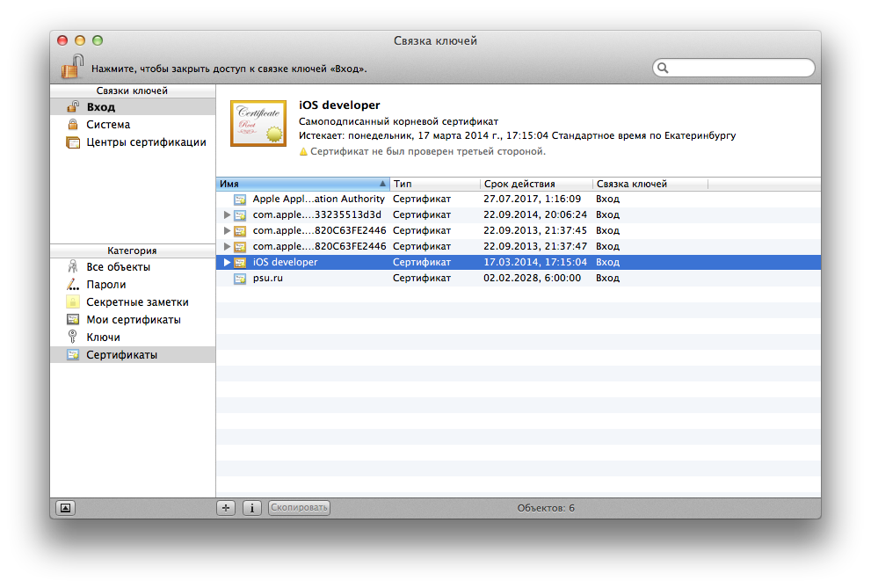Select Центры сертификации keychain
Image resolution: width=871 pixels, height=588 pixels.
(133, 142)
